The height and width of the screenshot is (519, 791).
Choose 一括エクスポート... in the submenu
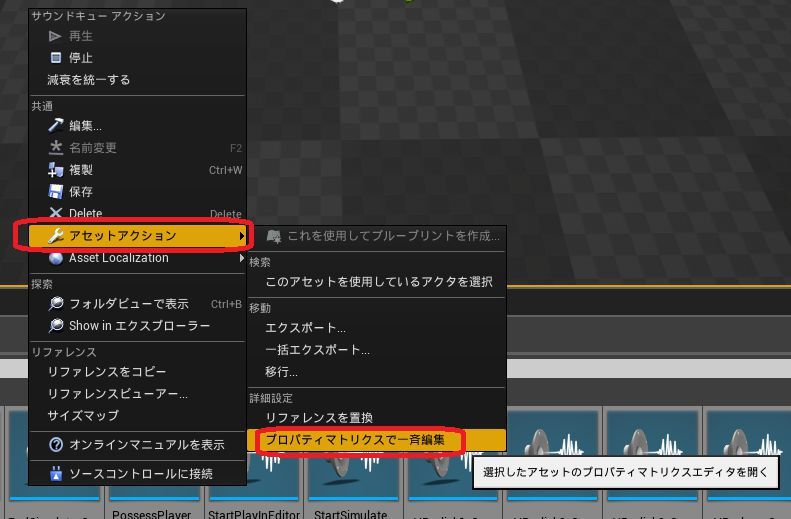point(377,350)
